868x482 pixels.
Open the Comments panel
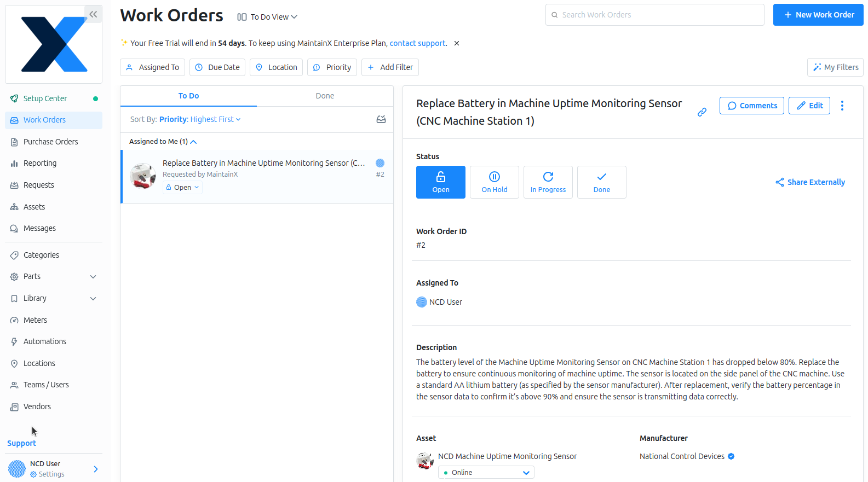[x=752, y=106]
